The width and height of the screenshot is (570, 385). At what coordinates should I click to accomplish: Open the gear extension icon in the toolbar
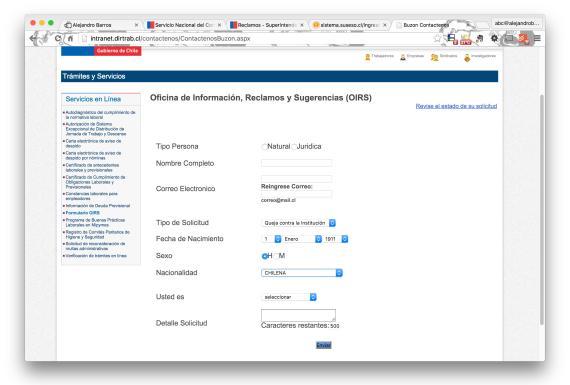(x=494, y=38)
